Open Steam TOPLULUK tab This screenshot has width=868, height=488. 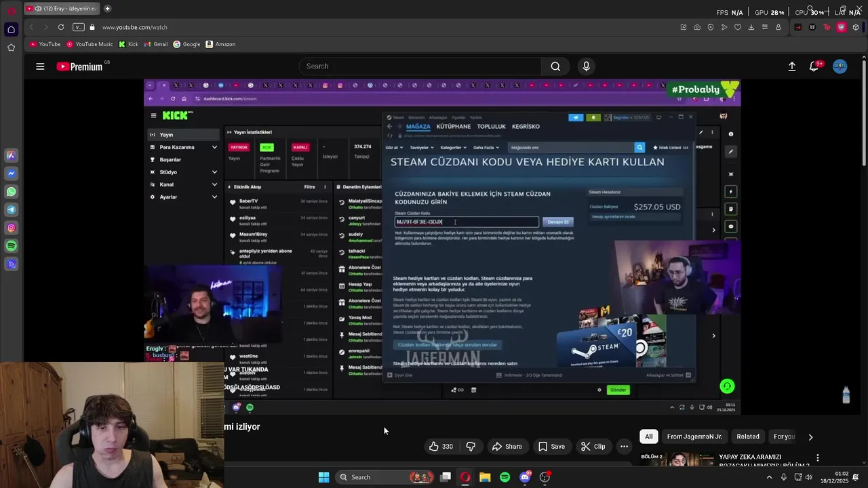coord(492,127)
